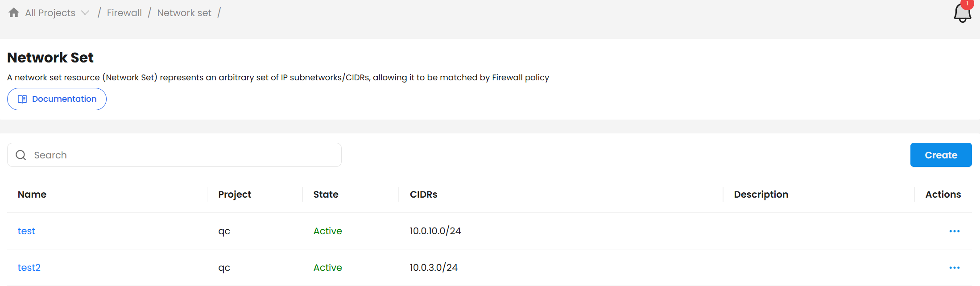Click the red notification count badge
Viewport: 980px width, 286px height.
[967, 4]
